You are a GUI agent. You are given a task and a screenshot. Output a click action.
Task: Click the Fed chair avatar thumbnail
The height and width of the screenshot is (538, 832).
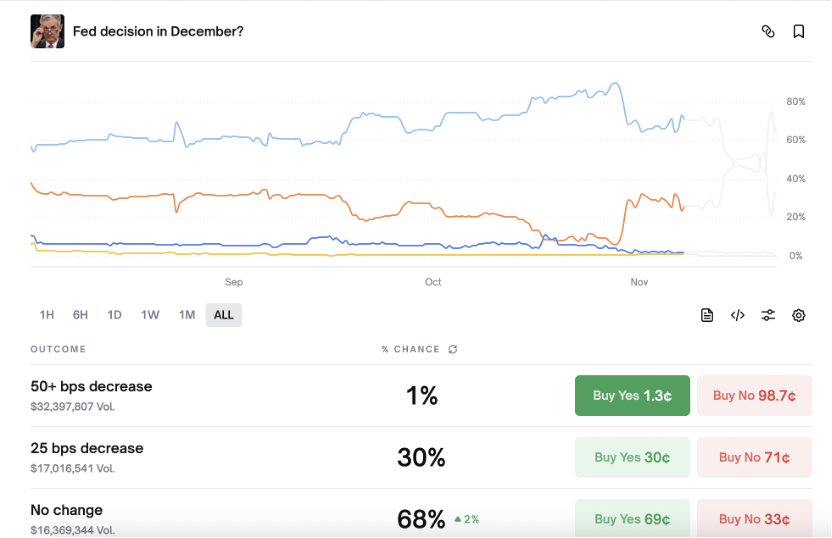[x=47, y=31]
